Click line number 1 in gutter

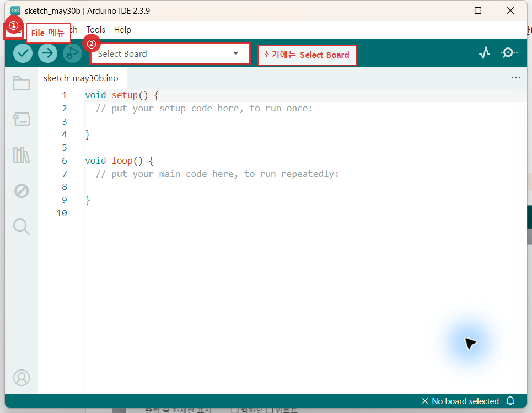click(x=65, y=95)
